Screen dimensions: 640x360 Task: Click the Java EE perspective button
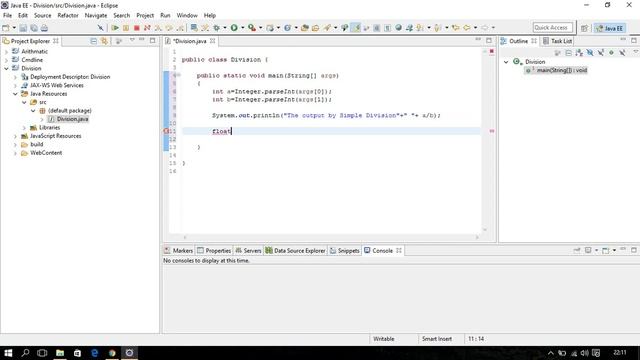coord(609,28)
